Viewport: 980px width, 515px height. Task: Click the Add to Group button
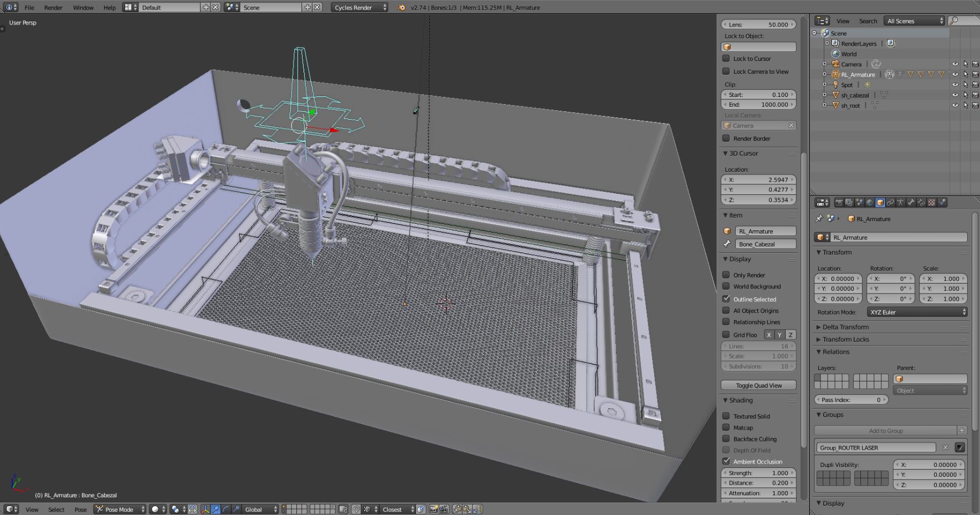[x=885, y=431]
